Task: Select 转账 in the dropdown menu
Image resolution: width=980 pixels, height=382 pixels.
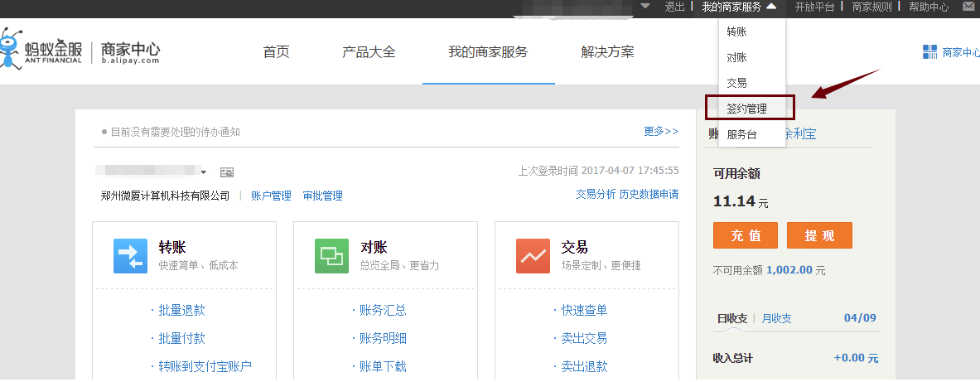Action: point(737,31)
